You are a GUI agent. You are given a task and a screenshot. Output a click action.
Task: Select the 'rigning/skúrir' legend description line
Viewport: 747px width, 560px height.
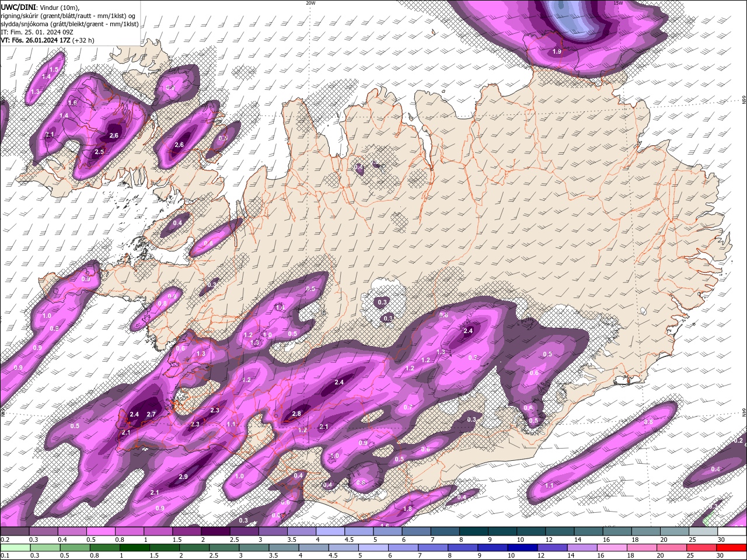69,16
